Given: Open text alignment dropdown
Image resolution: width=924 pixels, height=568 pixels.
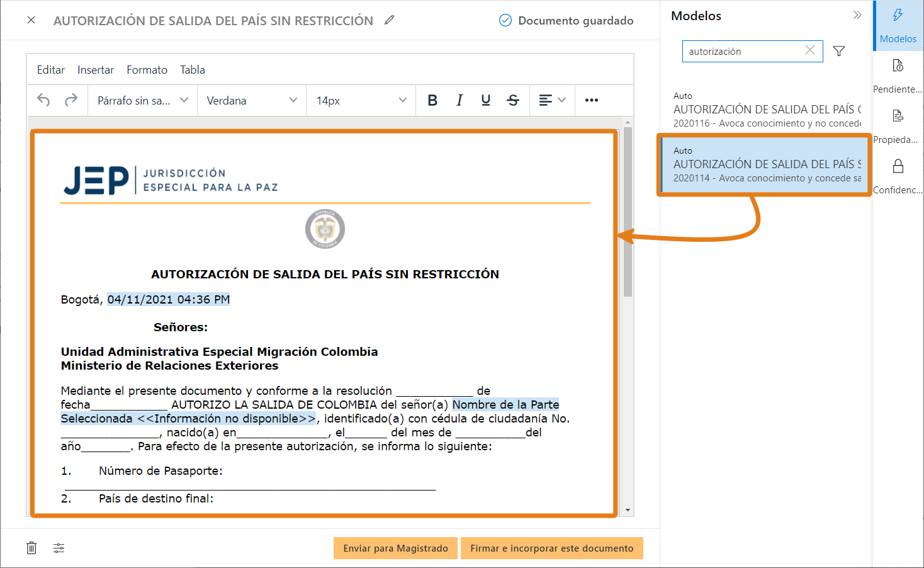Looking at the screenshot, I should pyautogui.click(x=553, y=100).
